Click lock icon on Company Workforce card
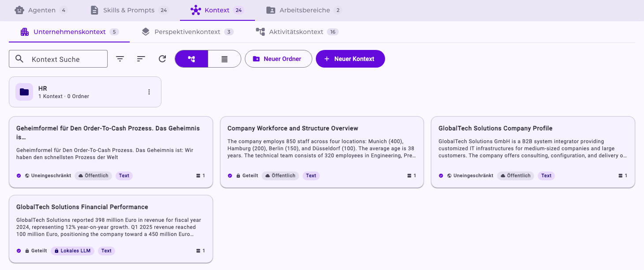The height and width of the screenshot is (270, 644). [x=238, y=175]
